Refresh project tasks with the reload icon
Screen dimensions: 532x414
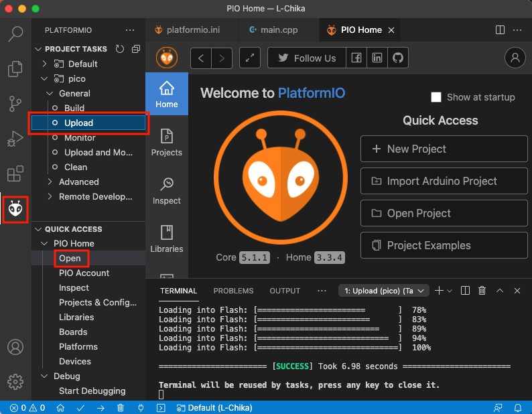tap(120, 49)
